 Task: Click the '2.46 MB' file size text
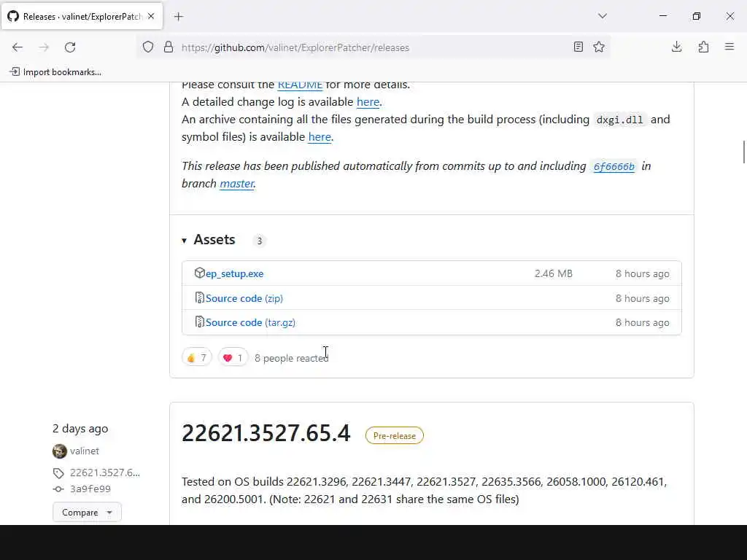click(554, 273)
